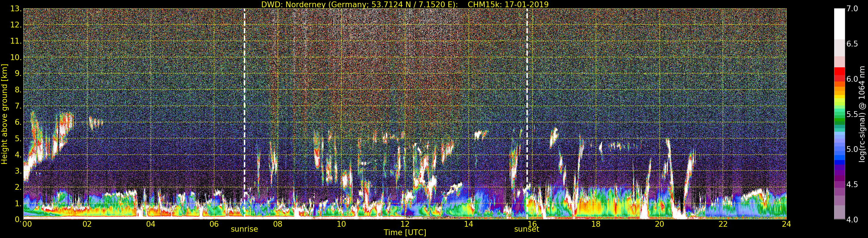868x238 pixels.
Task: Click the time axis tick '24'
Action: (786, 224)
